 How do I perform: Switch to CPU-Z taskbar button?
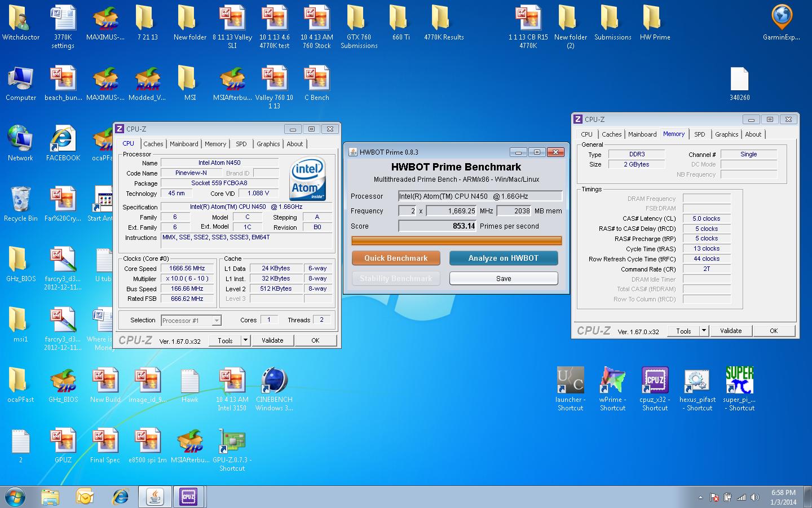click(x=188, y=497)
